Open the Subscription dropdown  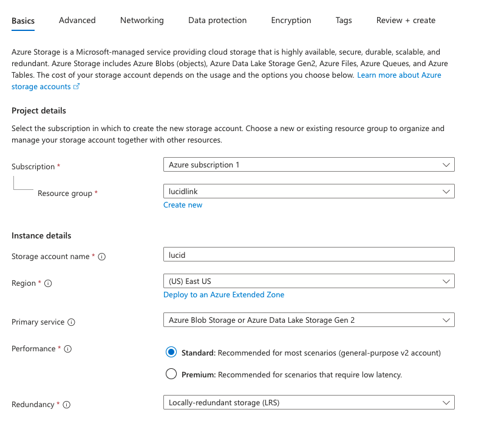click(309, 164)
